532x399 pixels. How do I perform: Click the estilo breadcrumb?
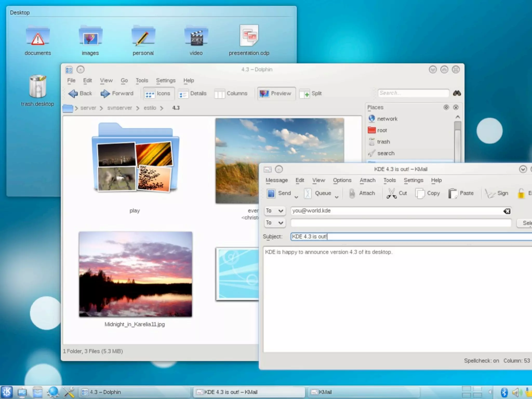pos(150,108)
